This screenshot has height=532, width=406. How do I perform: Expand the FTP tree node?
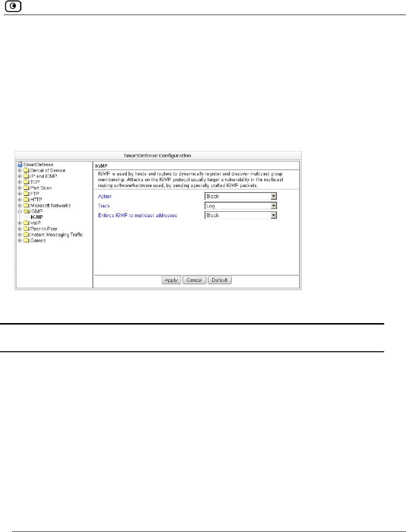20,194
